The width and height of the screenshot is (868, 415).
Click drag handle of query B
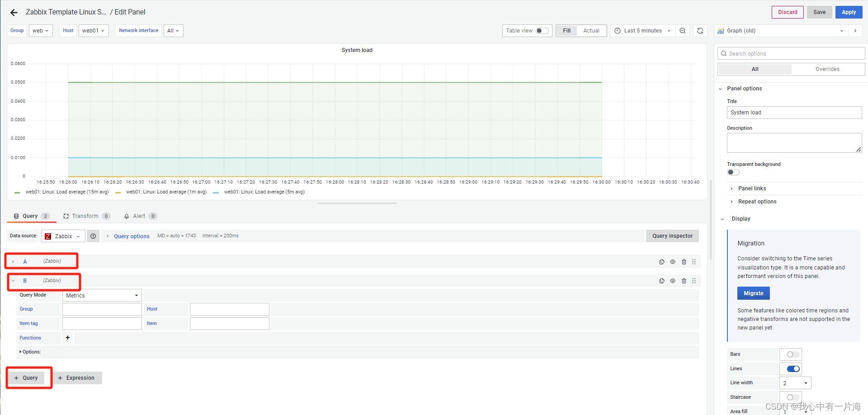click(x=694, y=281)
